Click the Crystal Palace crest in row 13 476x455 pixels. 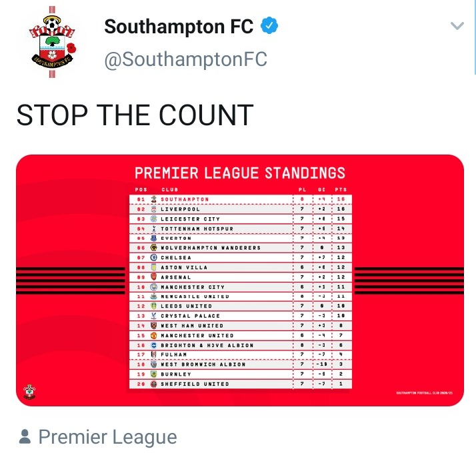(x=153, y=316)
